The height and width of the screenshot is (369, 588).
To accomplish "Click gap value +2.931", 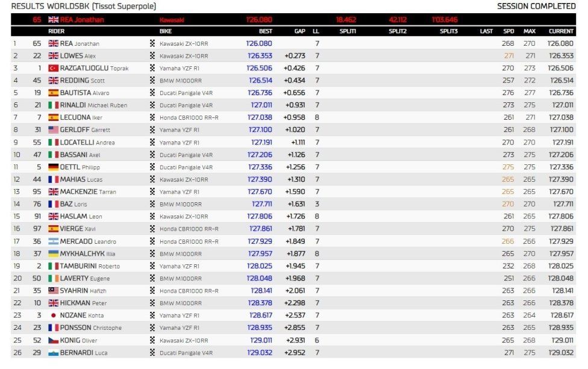I will [295, 341].
